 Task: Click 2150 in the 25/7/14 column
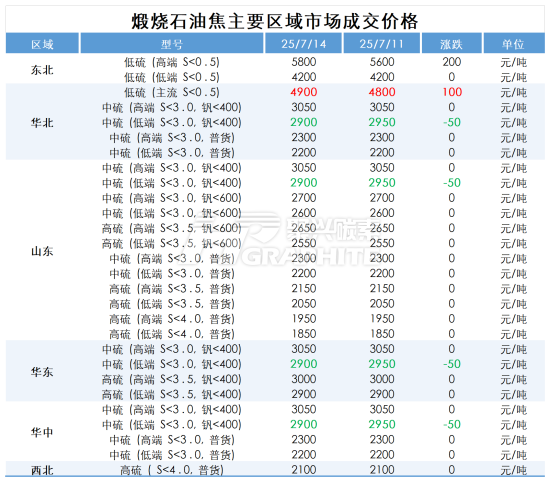coord(304,288)
